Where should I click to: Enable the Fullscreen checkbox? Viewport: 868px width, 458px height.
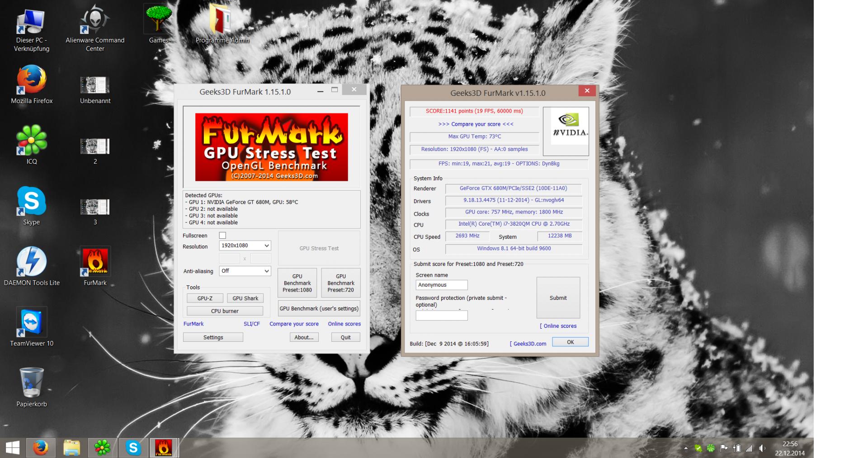click(x=222, y=236)
